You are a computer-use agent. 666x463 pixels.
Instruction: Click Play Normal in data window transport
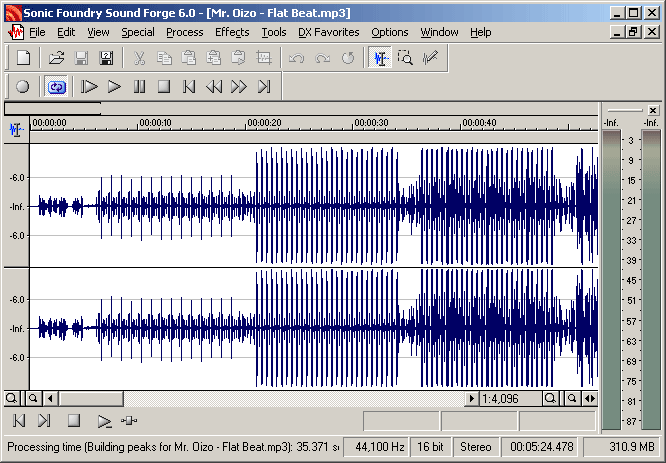coord(104,421)
